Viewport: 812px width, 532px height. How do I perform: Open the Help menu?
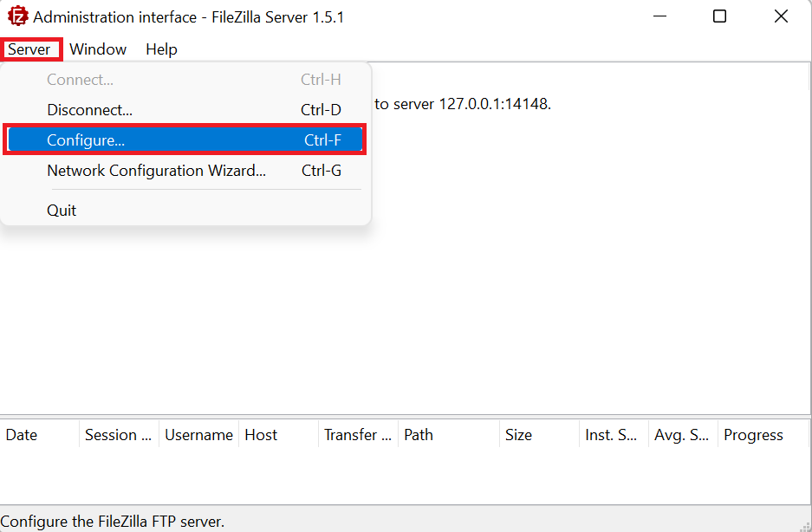[x=161, y=49]
